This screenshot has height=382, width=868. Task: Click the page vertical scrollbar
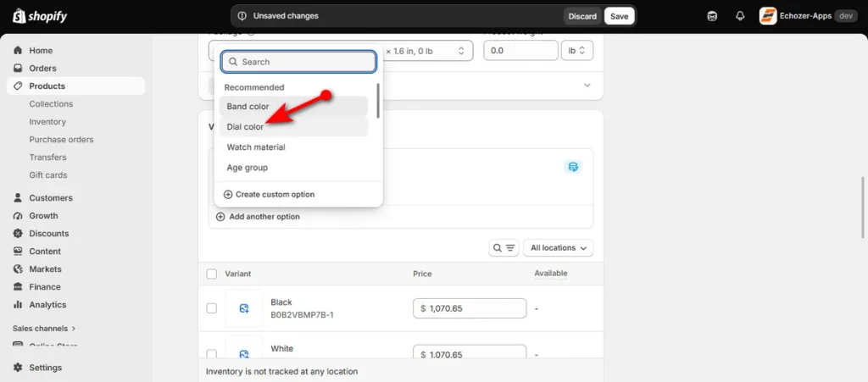click(863, 208)
